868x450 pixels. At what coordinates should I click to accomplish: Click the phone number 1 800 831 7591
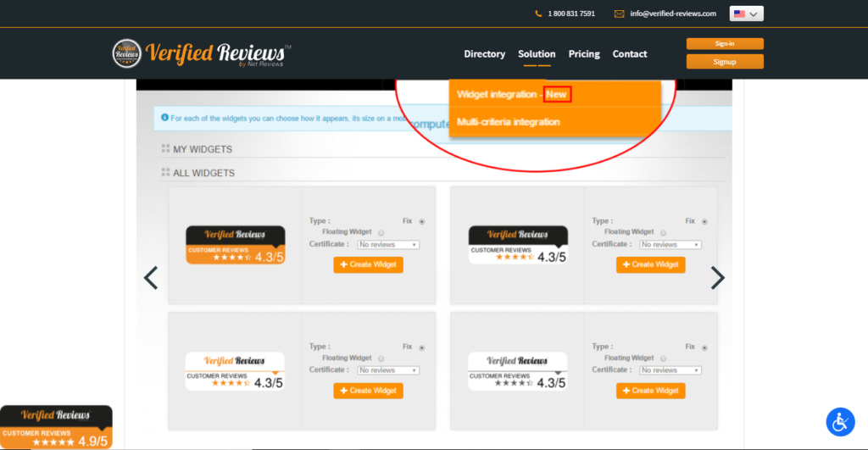(571, 14)
